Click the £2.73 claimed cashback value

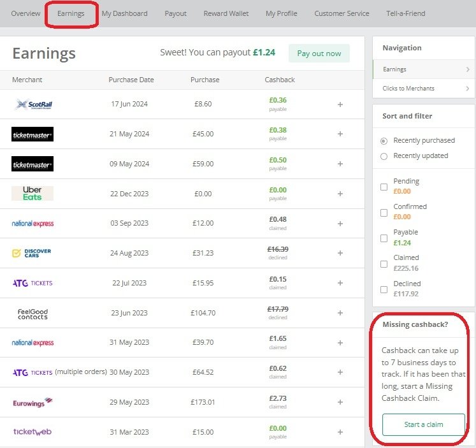[278, 398]
